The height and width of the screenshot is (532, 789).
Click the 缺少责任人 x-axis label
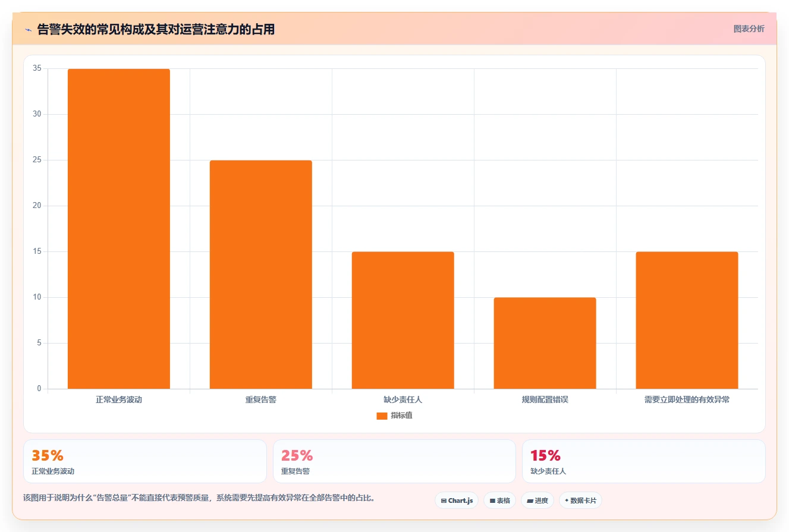pos(403,399)
